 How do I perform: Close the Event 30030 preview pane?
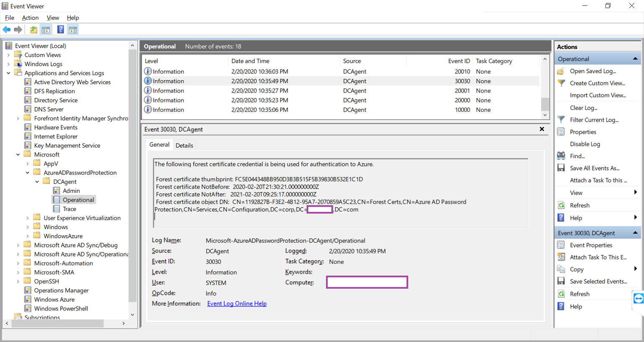[x=542, y=129]
